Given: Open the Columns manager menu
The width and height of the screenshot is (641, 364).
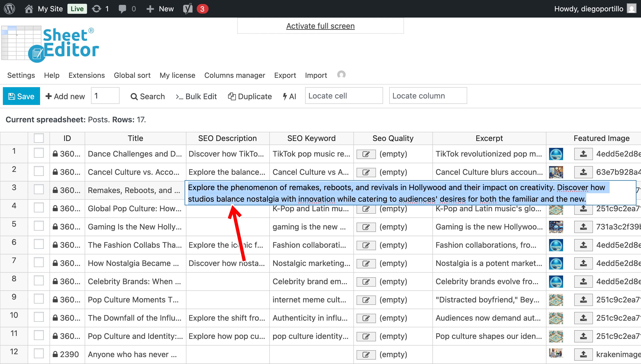Looking at the screenshot, I should coord(234,75).
